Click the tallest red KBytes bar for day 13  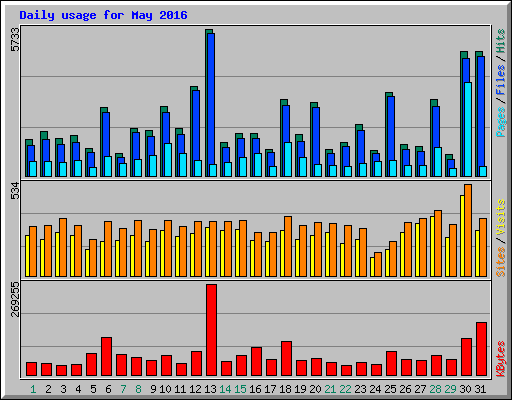211,330
